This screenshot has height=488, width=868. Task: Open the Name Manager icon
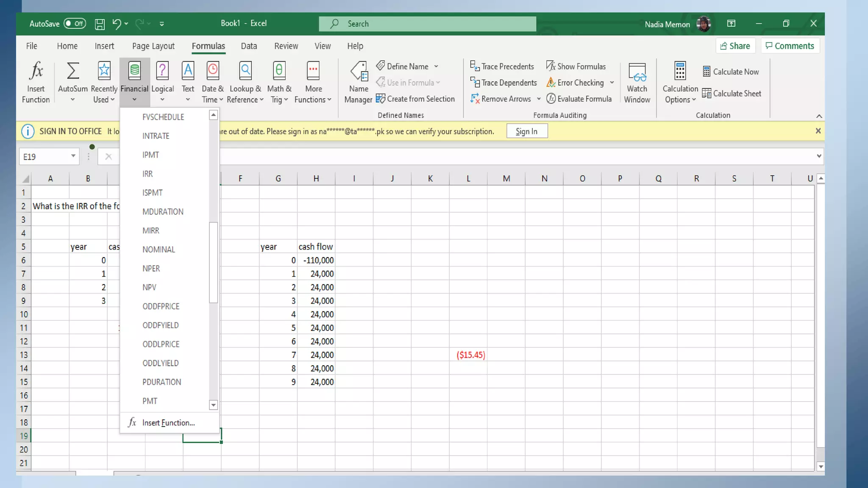pyautogui.click(x=359, y=71)
